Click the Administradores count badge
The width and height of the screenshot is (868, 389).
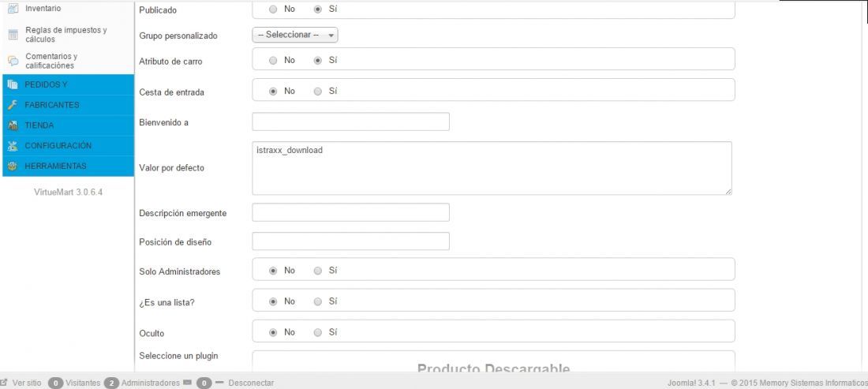tap(111, 383)
